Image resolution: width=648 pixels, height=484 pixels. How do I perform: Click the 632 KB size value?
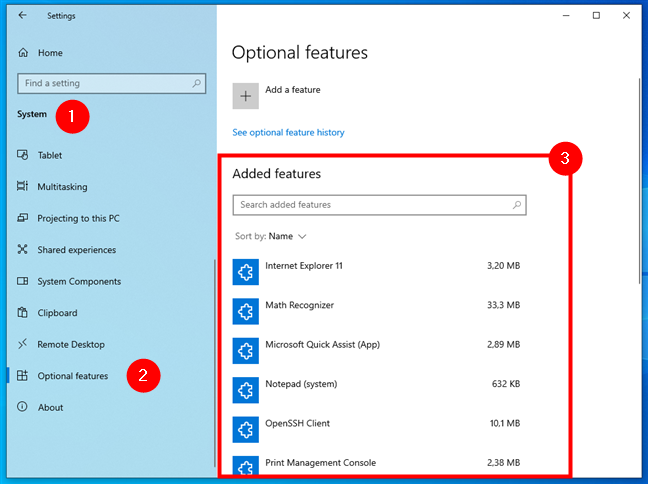click(506, 384)
